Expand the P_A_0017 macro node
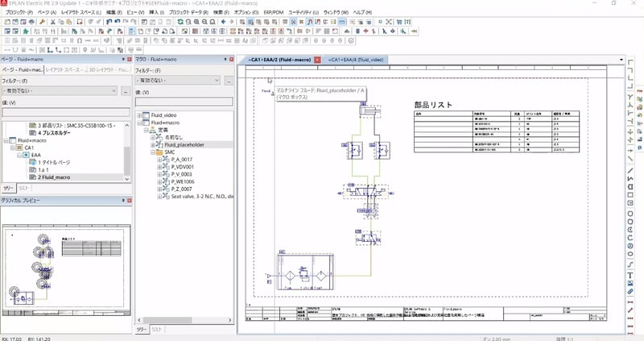This screenshot has height=341, width=644. 159,160
